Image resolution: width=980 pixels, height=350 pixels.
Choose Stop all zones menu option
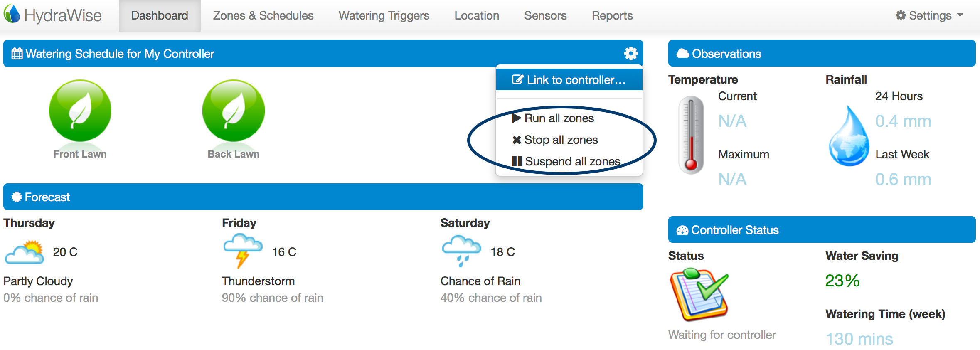pos(561,140)
